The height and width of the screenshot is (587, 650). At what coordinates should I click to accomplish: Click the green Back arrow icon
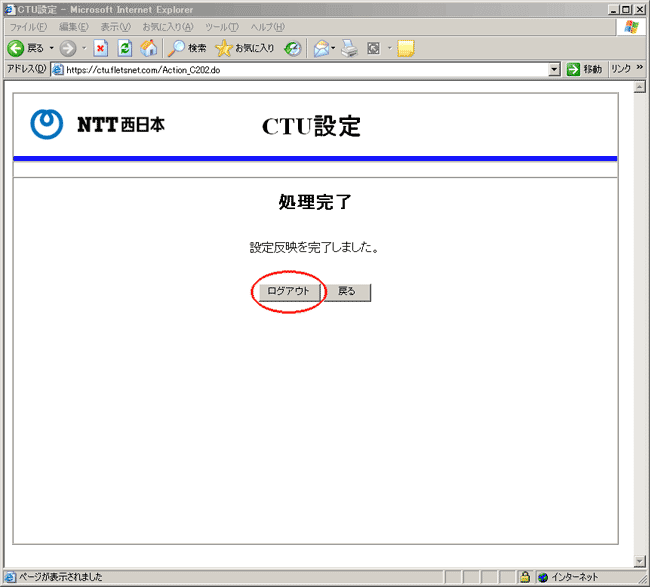pyautogui.click(x=16, y=49)
